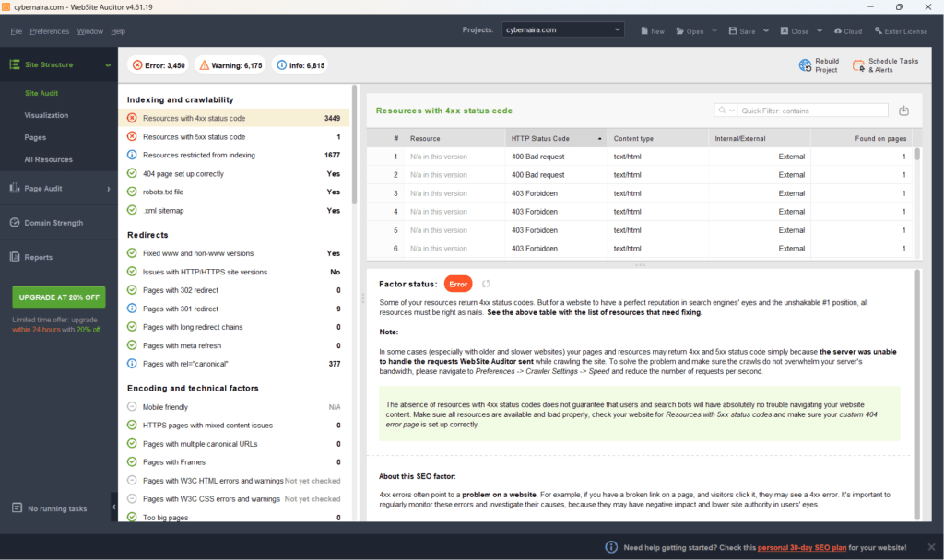Click the Schedule Tasks & Alerts icon
The height and width of the screenshot is (560, 944).
[858, 65]
